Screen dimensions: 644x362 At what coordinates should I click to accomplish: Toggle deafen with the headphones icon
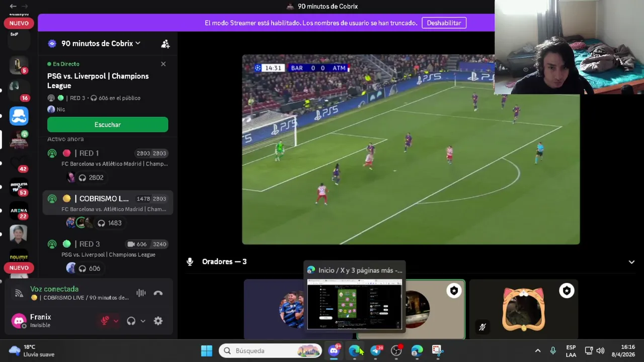[x=131, y=321]
